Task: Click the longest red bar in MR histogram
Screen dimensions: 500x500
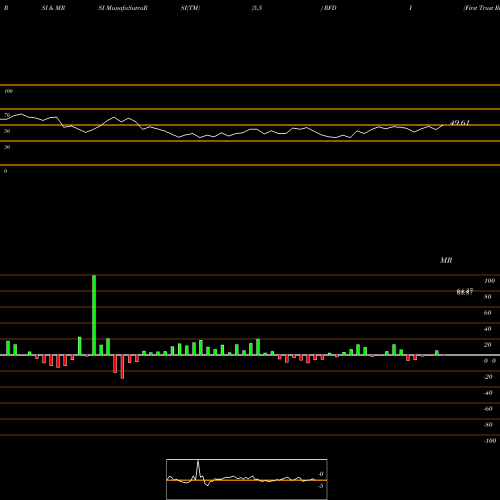Action: (x=122, y=367)
